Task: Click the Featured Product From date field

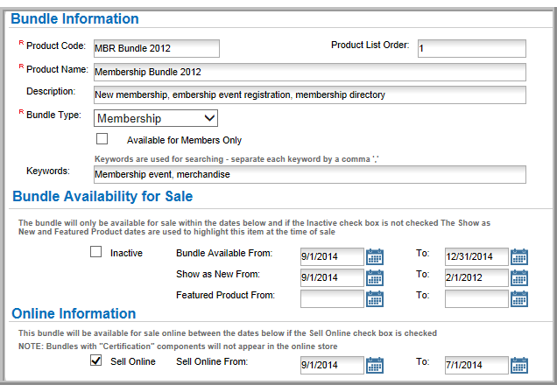Action: pos(332,298)
